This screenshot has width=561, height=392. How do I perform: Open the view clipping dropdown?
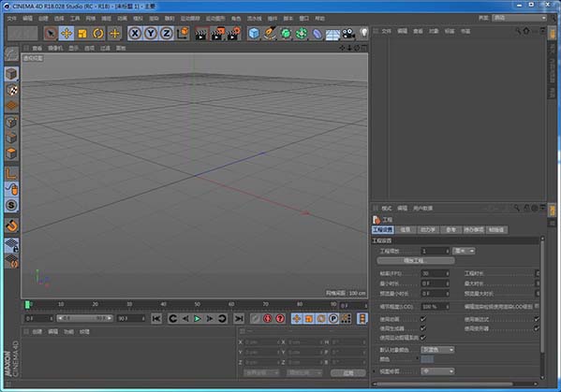coord(437,371)
